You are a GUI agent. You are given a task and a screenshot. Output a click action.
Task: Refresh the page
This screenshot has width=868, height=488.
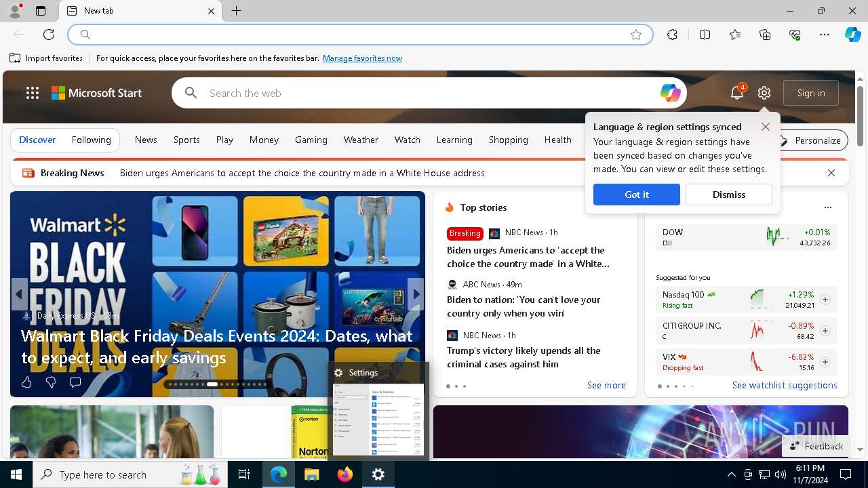(49, 35)
